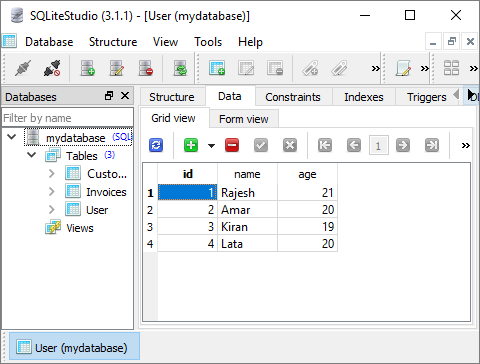The height and width of the screenshot is (364, 480).
Task: Select the Invoices table in tree
Action: click(x=106, y=192)
